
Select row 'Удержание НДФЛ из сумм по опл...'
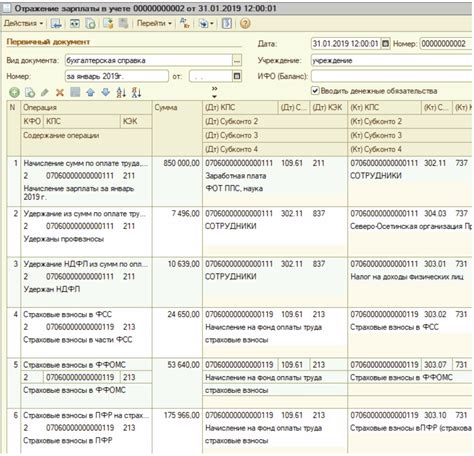[x=86, y=264]
